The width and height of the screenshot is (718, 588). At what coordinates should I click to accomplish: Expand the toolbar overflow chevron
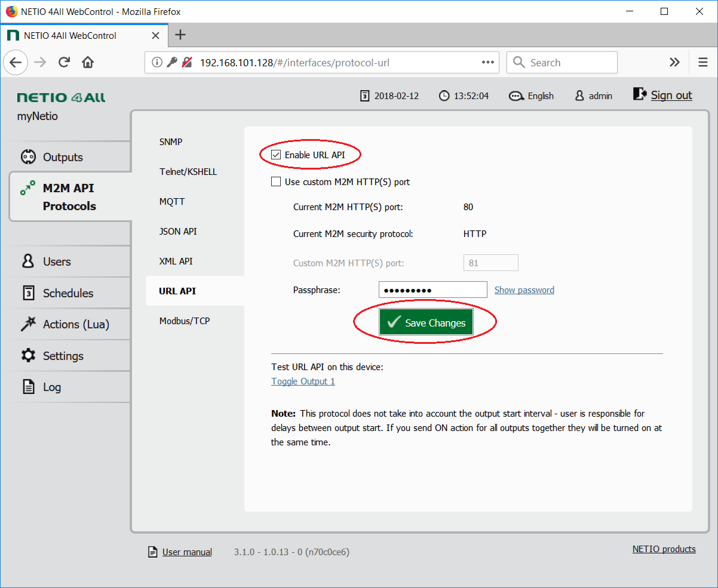[674, 63]
